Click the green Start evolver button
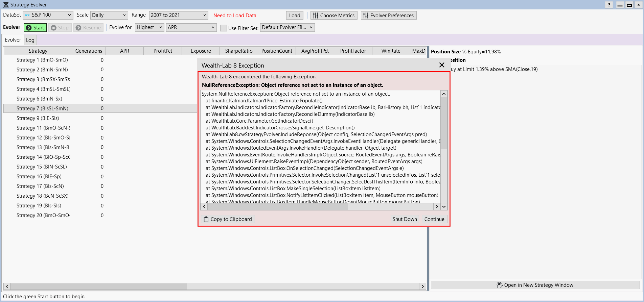Screen dimensions: 644x302 (x=35, y=28)
